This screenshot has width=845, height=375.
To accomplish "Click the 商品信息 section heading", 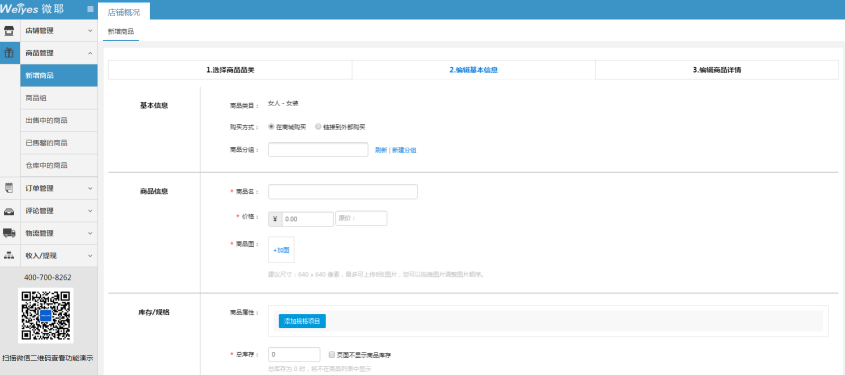I will point(154,191).
